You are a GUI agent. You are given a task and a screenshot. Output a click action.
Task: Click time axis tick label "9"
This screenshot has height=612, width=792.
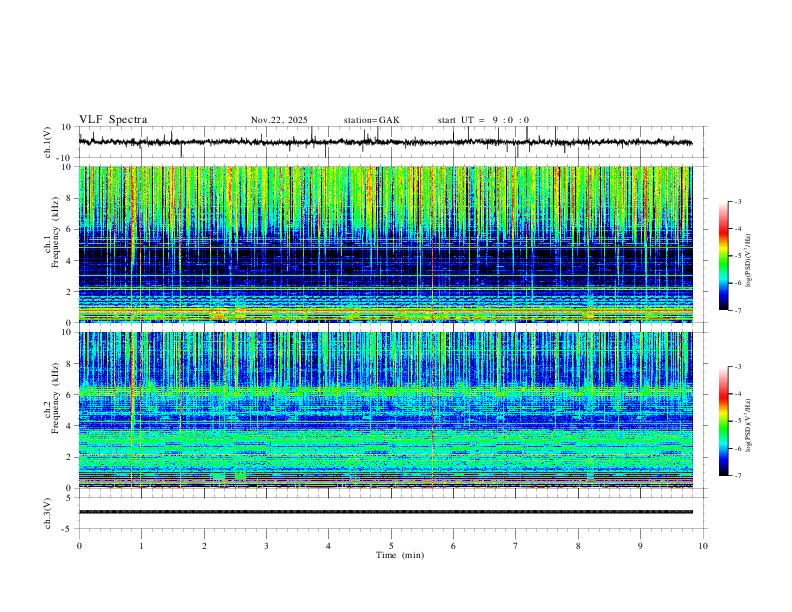[640, 546]
